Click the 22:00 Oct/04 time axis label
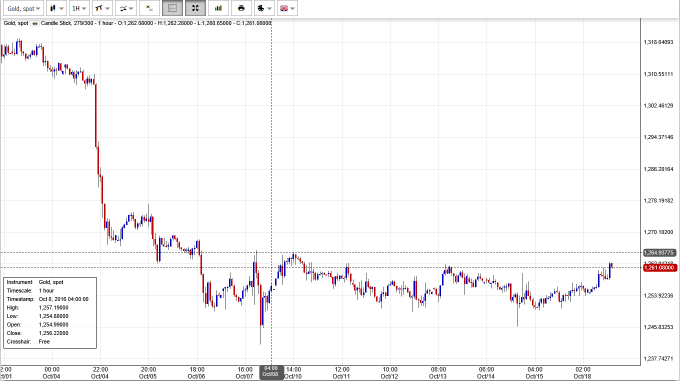The width and height of the screenshot is (680, 381). click(100, 373)
